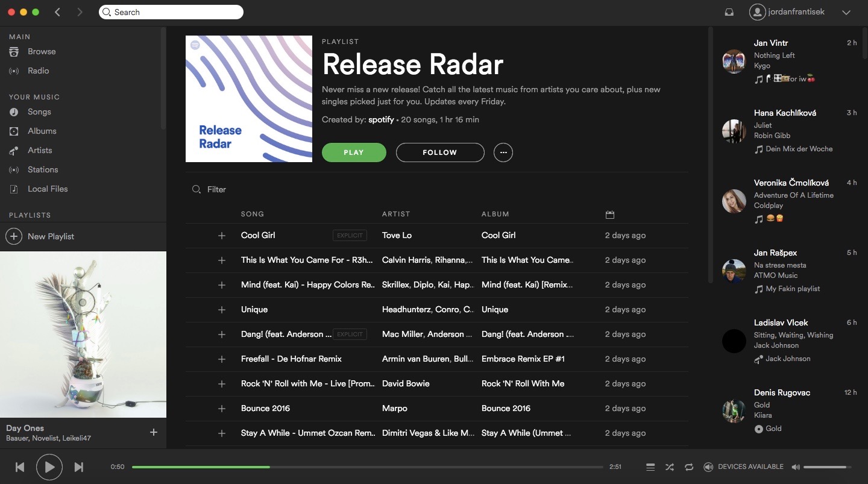Click the Devices Available icon
Image resolution: width=868 pixels, height=484 pixels.
pyautogui.click(x=708, y=467)
